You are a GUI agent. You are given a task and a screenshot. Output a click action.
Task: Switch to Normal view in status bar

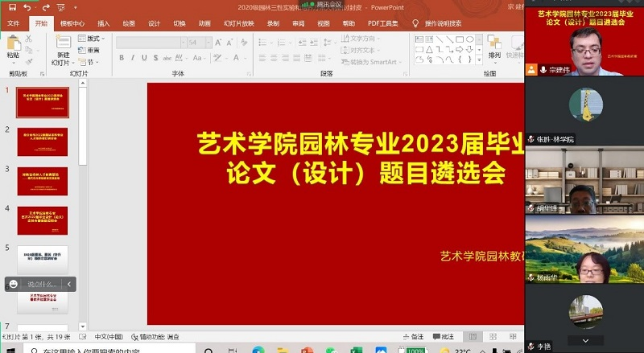pos(473,336)
